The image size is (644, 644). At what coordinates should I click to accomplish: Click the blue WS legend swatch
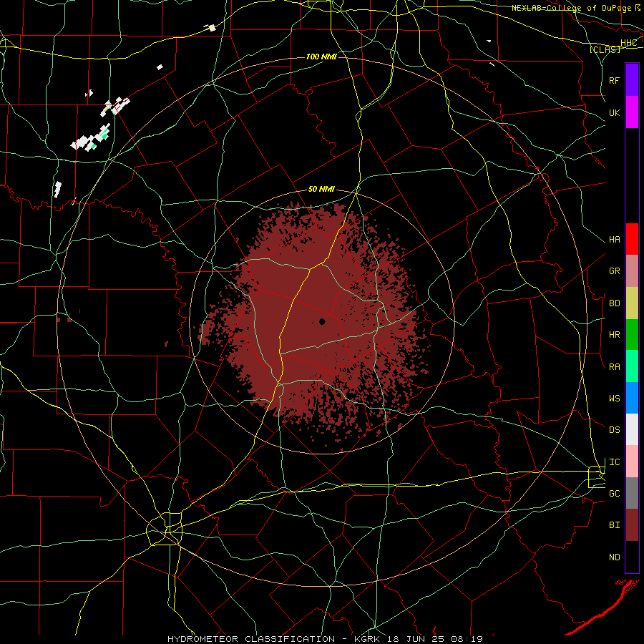click(x=632, y=398)
